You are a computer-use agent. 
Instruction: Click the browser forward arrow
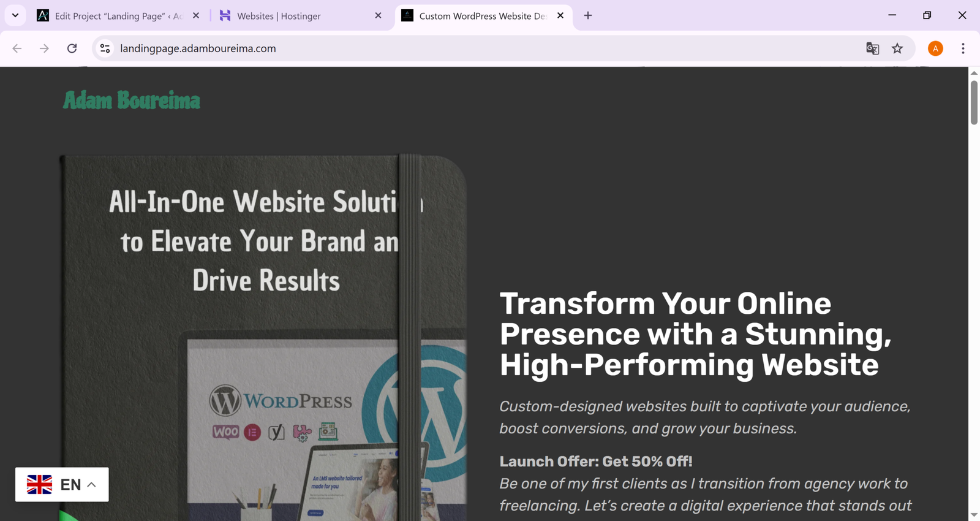(44, 48)
